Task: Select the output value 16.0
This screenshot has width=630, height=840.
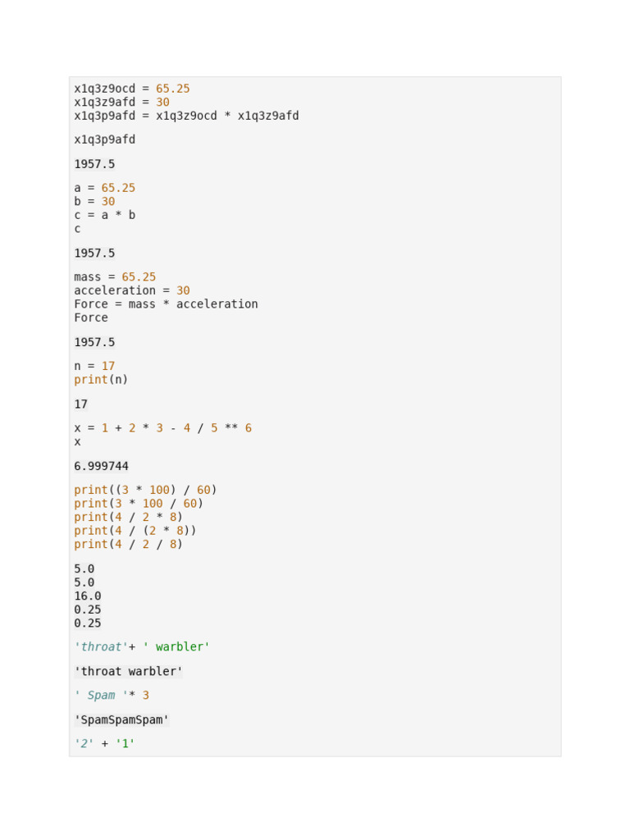Action: (x=87, y=596)
